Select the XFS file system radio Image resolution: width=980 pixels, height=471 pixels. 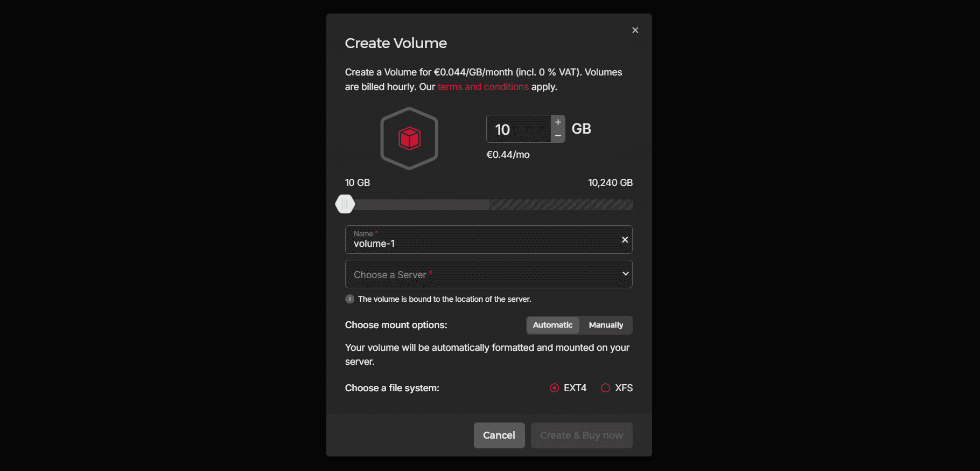tap(606, 388)
